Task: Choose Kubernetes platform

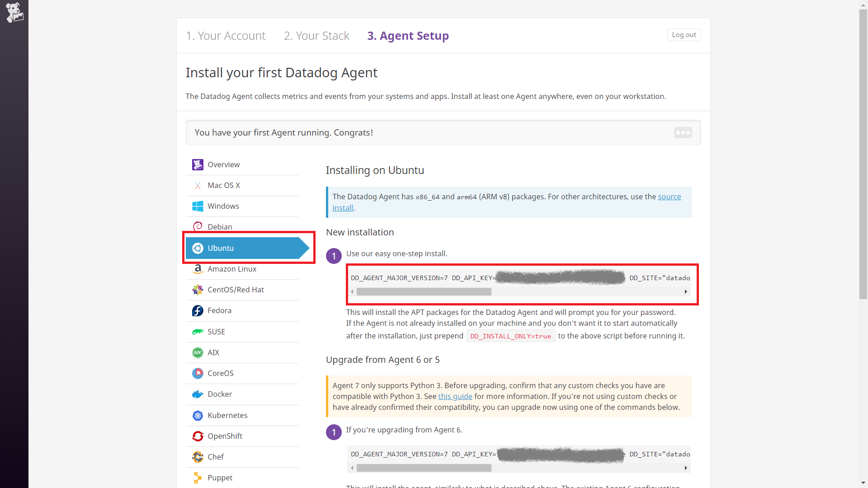Action: pyautogui.click(x=242, y=415)
